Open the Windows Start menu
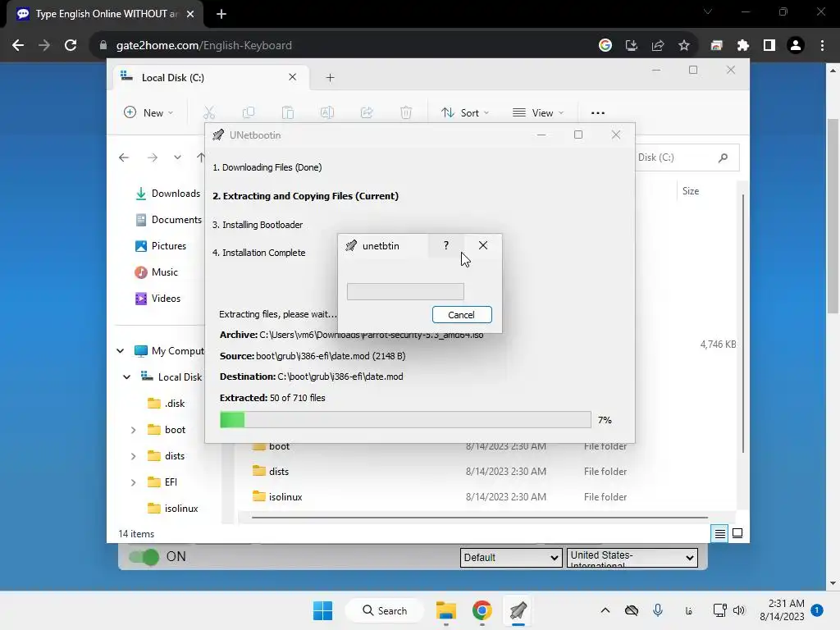The height and width of the screenshot is (630, 840). click(x=322, y=610)
